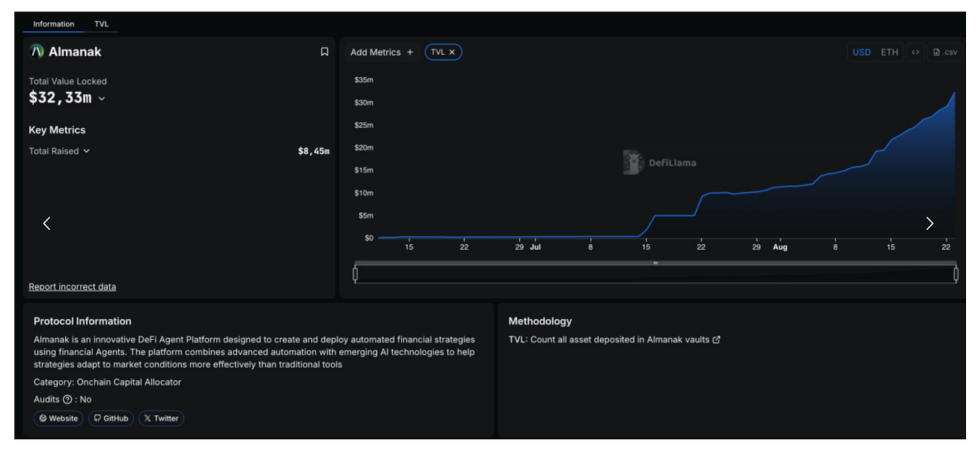This screenshot has height=452, width=980.
Task: Click the audits help question icon
Action: [68, 400]
